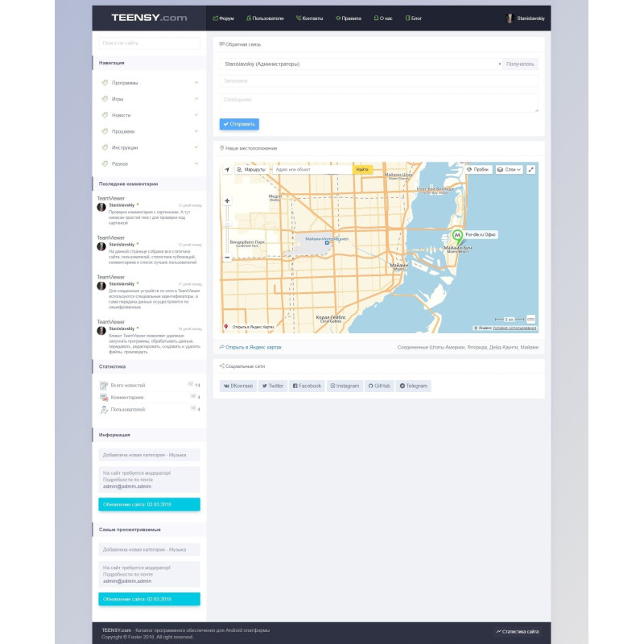Image resolution: width=644 pixels, height=644 pixels.
Task: Go to the Форум menu item
Action: tap(224, 18)
